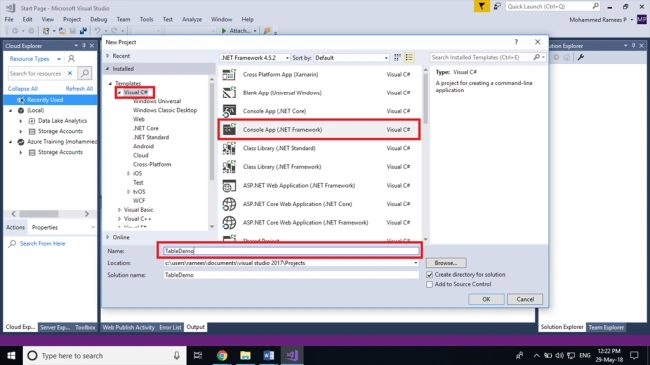Collapse the Visual C# templates node
Image resolution: width=650 pixels, height=365 pixels.
pos(119,92)
